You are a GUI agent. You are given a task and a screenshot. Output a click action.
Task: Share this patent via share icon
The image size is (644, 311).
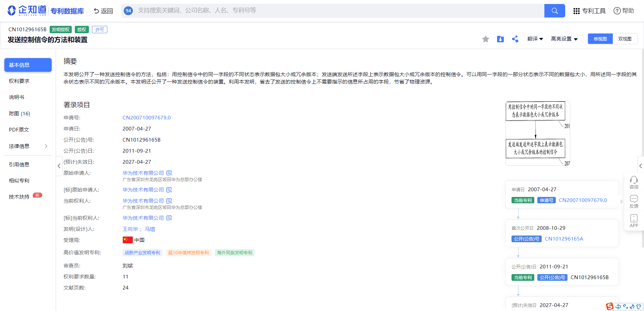(515, 39)
